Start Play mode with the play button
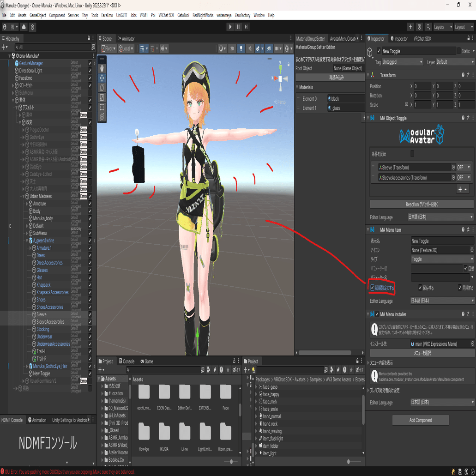Screen dimensions: 476x476 coord(230,27)
